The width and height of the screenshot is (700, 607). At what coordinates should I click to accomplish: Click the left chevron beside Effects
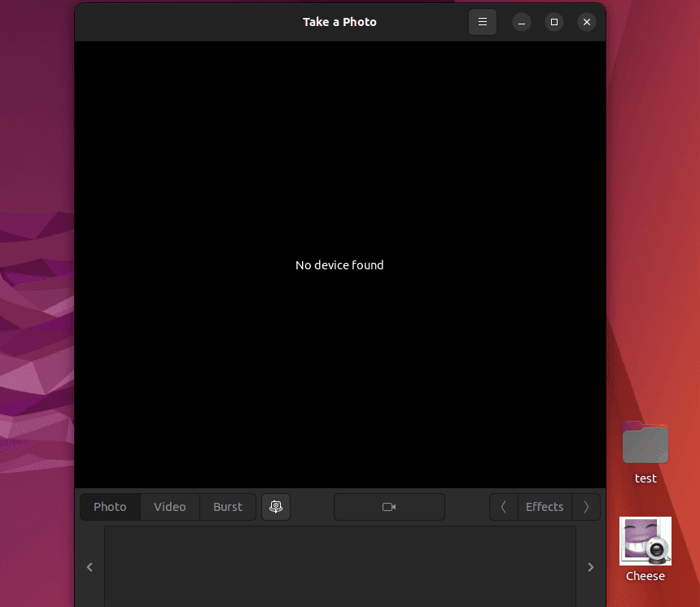point(502,506)
